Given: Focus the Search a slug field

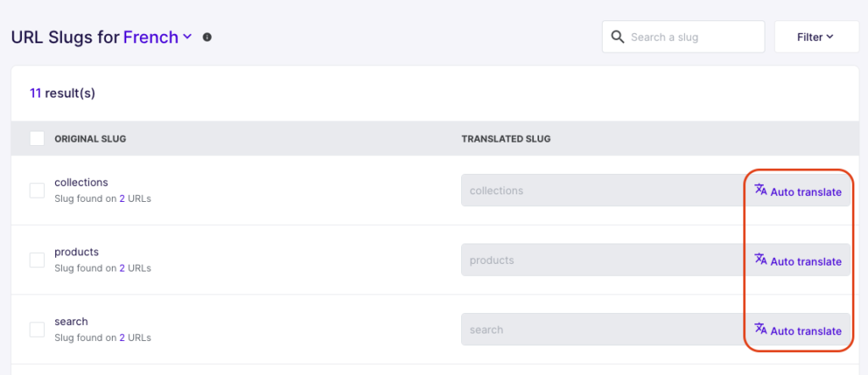Looking at the screenshot, I should coord(683,37).
